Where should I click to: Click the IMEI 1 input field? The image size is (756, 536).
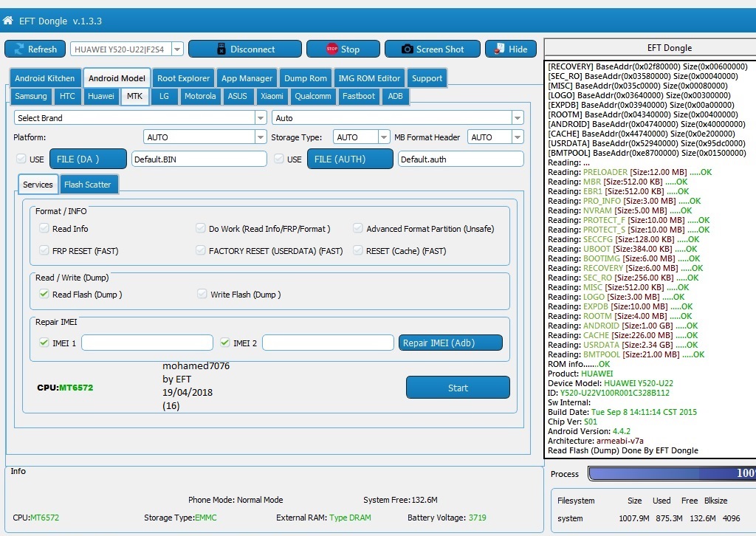(147, 343)
